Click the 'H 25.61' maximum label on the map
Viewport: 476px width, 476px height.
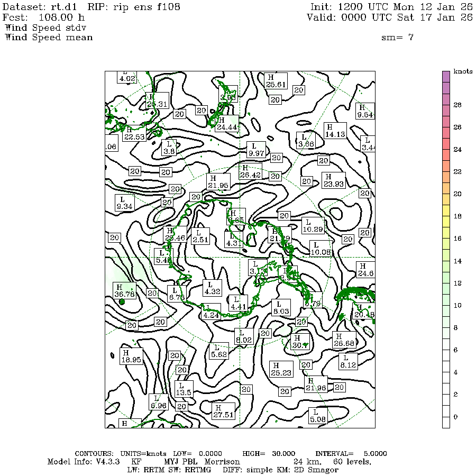tap(276, 81)
